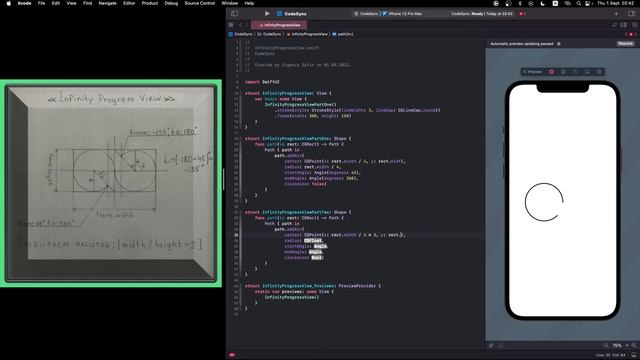Image resolution: width=640 pixels, height=360 pixels.
Task: Open the Library with plus button
Action: (x=616, y=13)
